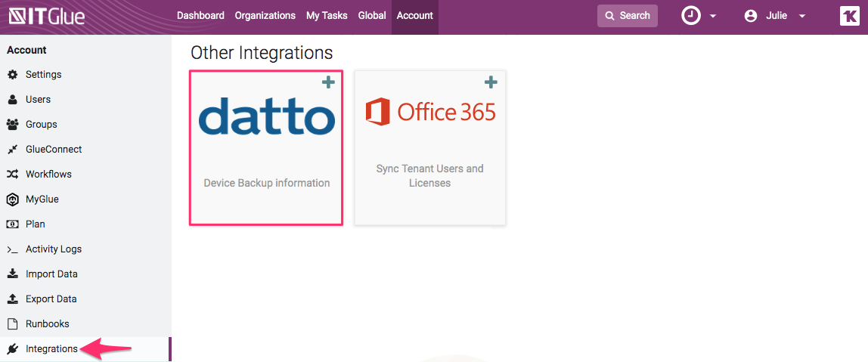Click the Runbooks document icon
This screenshot has height=362, width=868.
pos(12,323)
